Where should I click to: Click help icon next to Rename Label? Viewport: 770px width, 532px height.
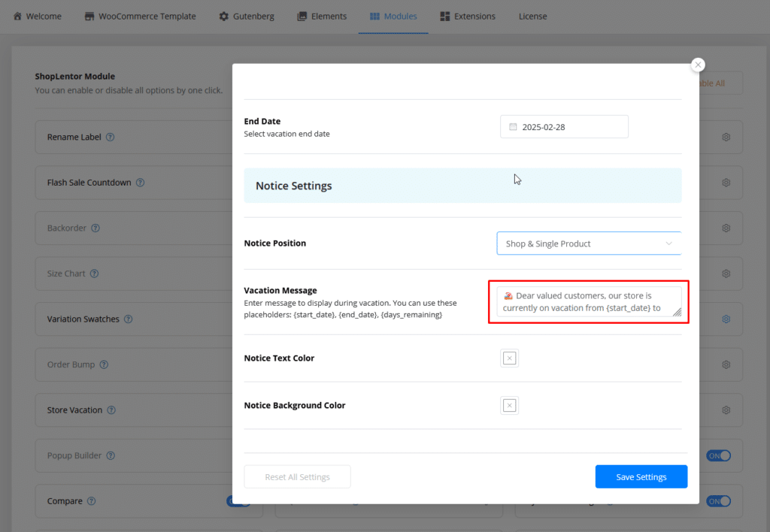pyautogui.click(x=111, y=138)
